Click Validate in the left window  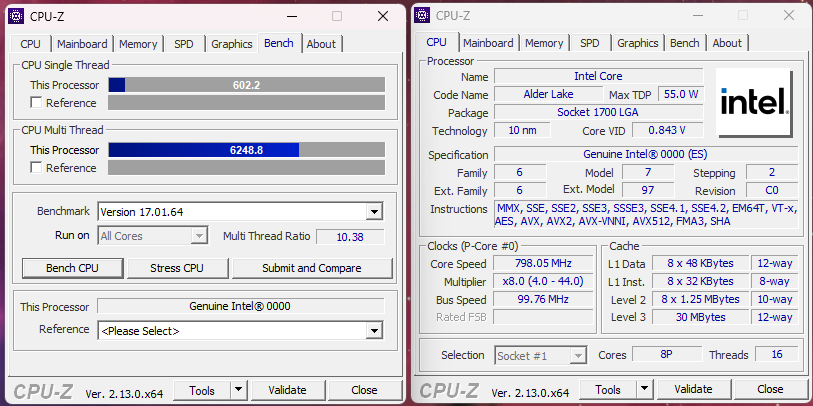(287, 390)
